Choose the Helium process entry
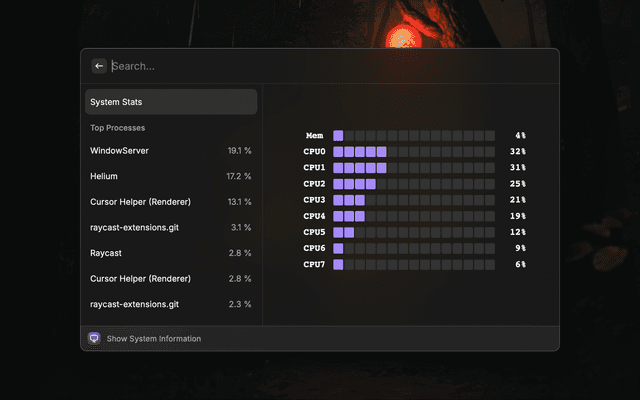 click(170, 176)
